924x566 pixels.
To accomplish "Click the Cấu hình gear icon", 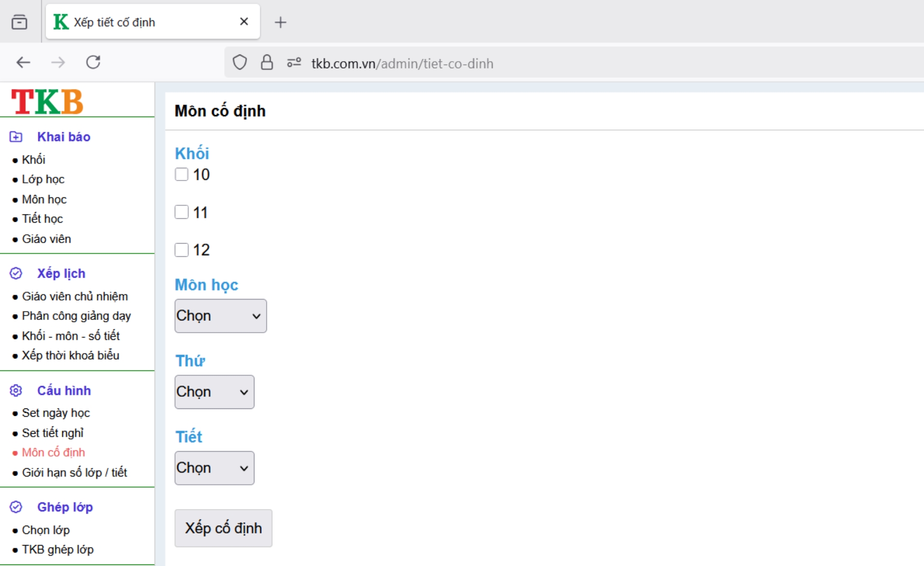I will coord(16,390).
